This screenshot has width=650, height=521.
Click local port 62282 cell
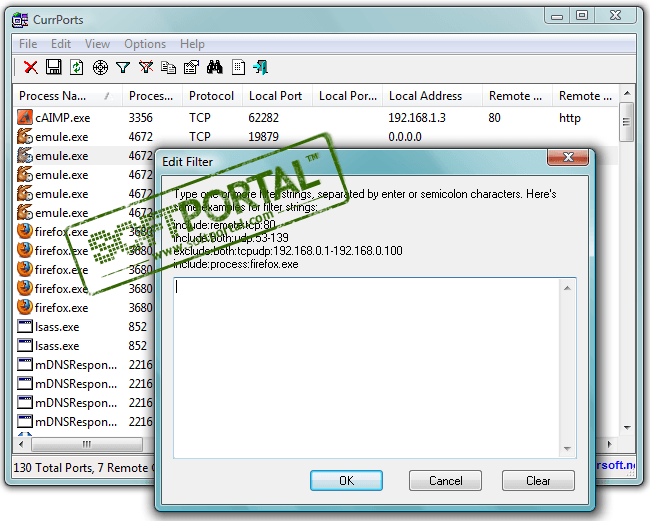coord(264,118)
